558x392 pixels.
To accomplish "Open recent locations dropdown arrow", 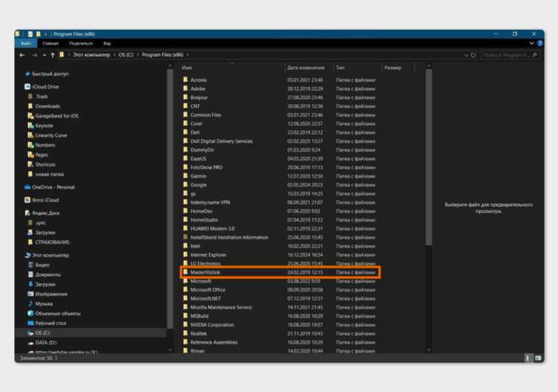I will point(44,55).
